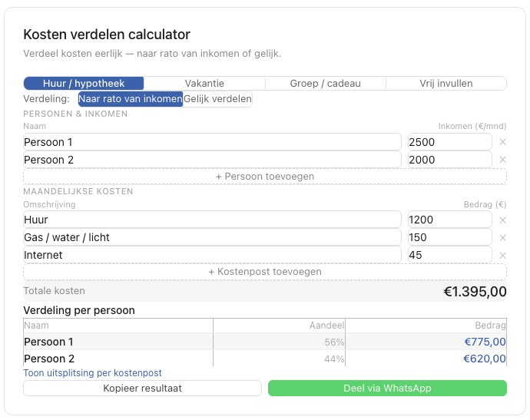The width and height of the screenshot is (530, 420).
Task: Select the Vrij invullen tab
Action: [446, 84]
